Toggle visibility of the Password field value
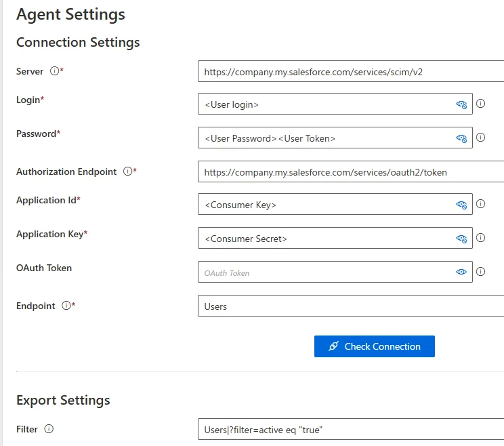 (461, 138)
